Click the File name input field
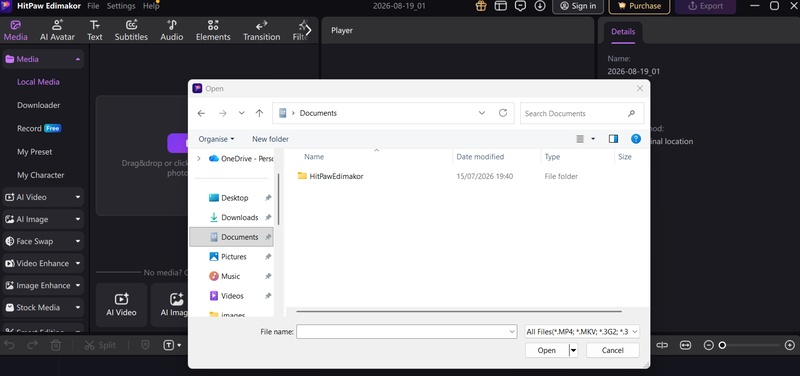This screenshot has width=800, height=376. pyautogui.click(x=407, y=332)
